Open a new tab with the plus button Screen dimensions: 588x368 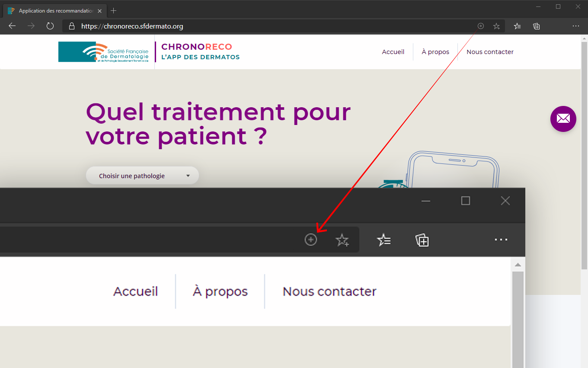click(x=114, y=11)
